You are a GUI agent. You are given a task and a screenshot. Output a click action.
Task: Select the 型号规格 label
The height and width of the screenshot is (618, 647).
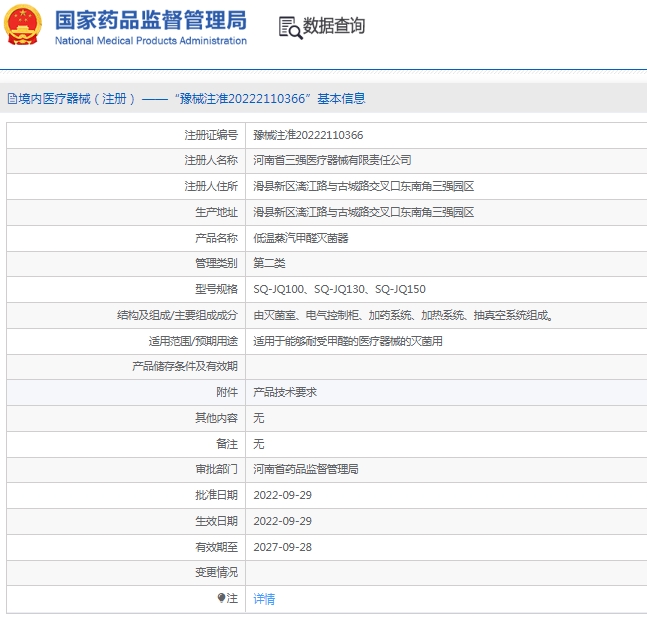(x=216, y=289)
